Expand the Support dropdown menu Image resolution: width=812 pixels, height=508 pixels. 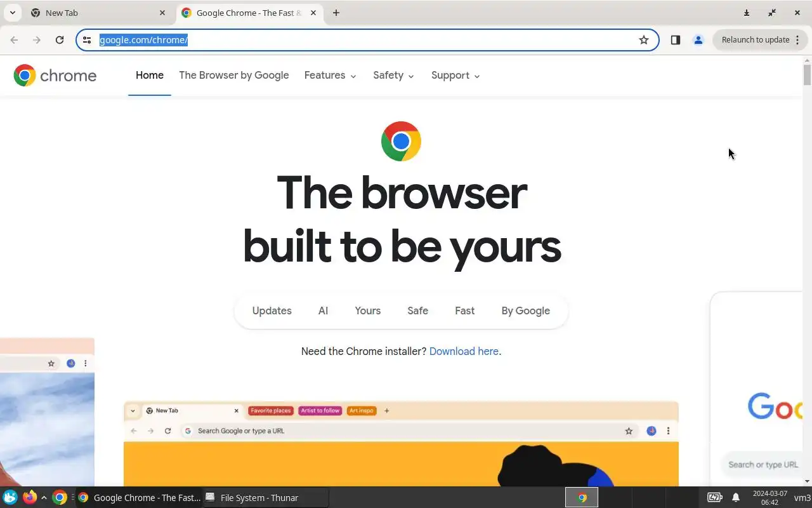(455, 76)
